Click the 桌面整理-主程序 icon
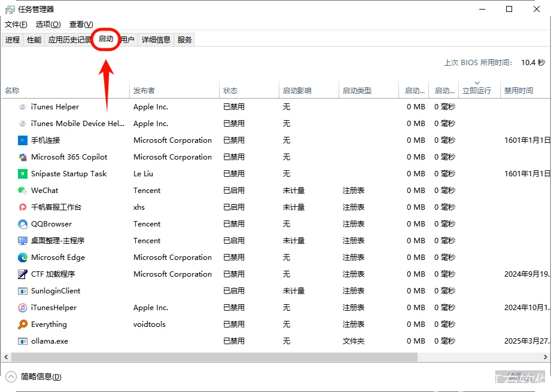Screen dimensions: 551x392 point(23,241)
